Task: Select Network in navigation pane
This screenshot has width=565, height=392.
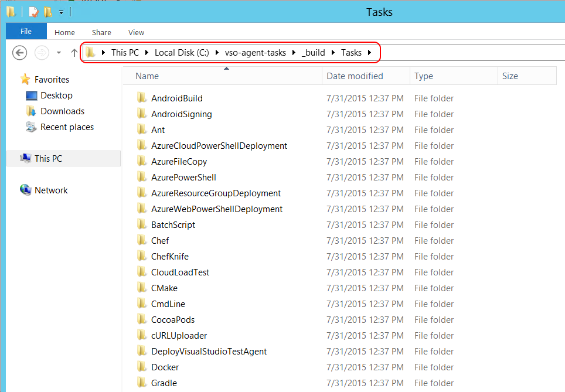Action: [51, 190]
